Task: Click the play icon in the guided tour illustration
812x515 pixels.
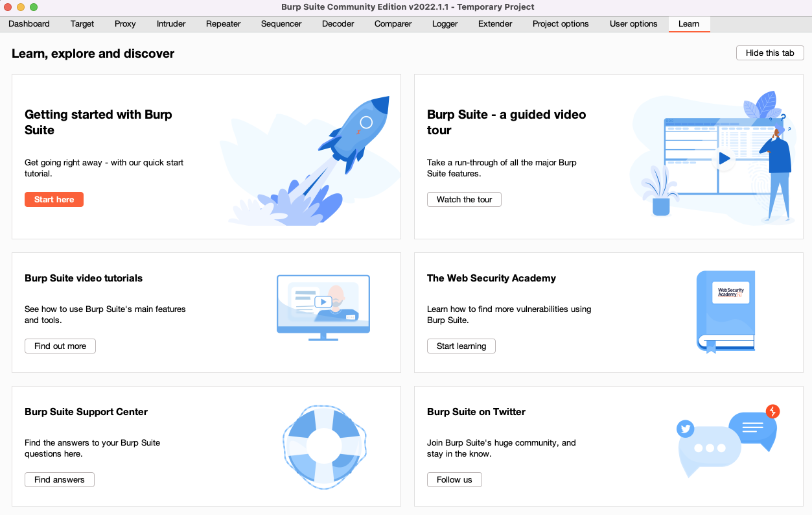Action: click(725, 158)
